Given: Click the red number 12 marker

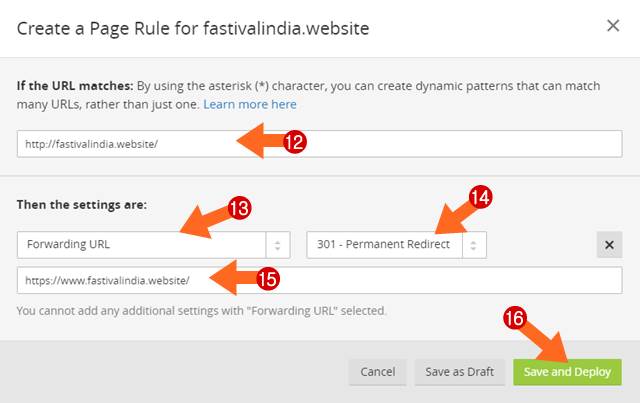Looking at the screenshot, I should pos(294,143).
